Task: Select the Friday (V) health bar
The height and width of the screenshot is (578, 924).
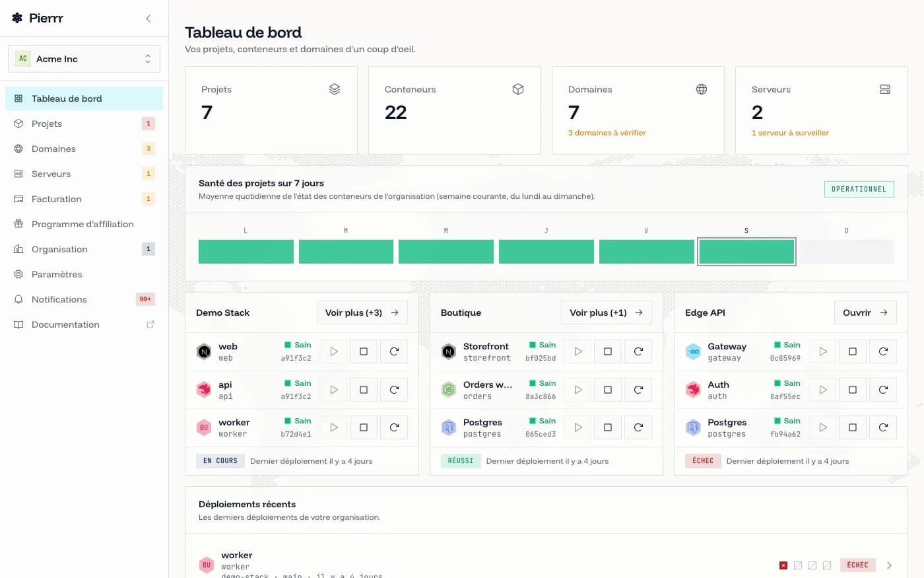Action: [646, 252]
